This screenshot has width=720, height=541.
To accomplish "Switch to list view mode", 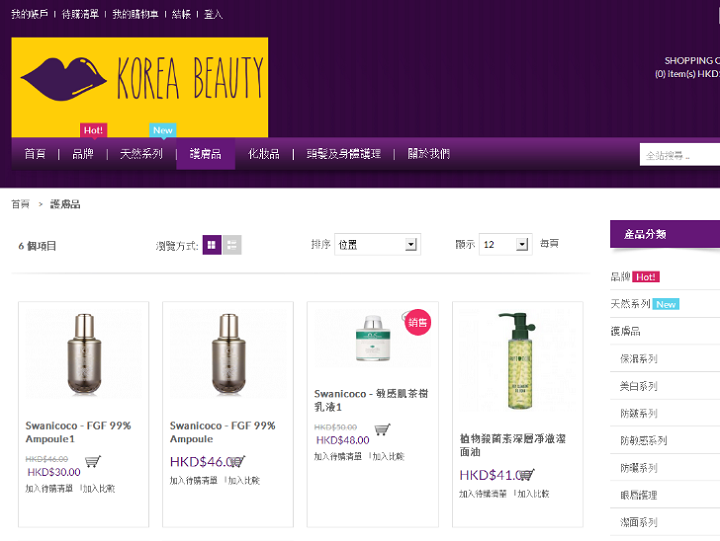I will (232, 245).
